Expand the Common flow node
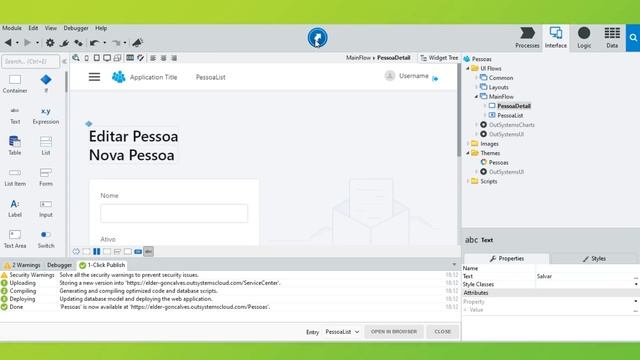 pyautogui.click(x=476, y=78)
